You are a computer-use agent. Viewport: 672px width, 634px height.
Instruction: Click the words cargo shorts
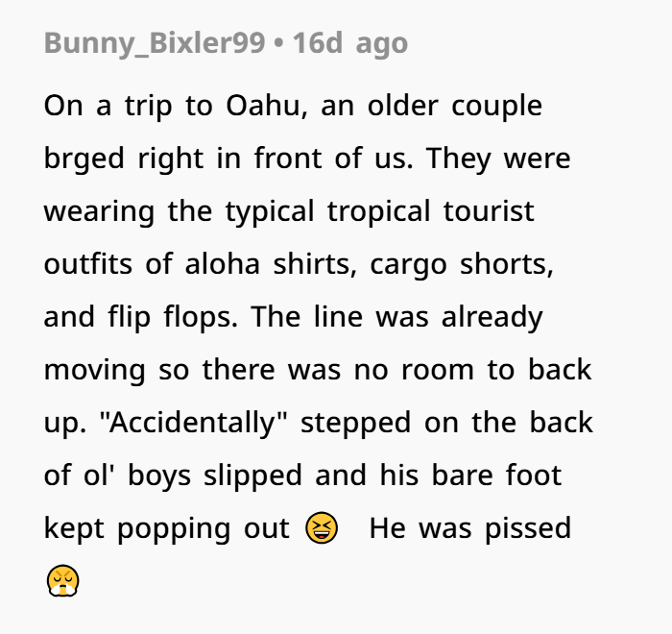click(462, 265)
